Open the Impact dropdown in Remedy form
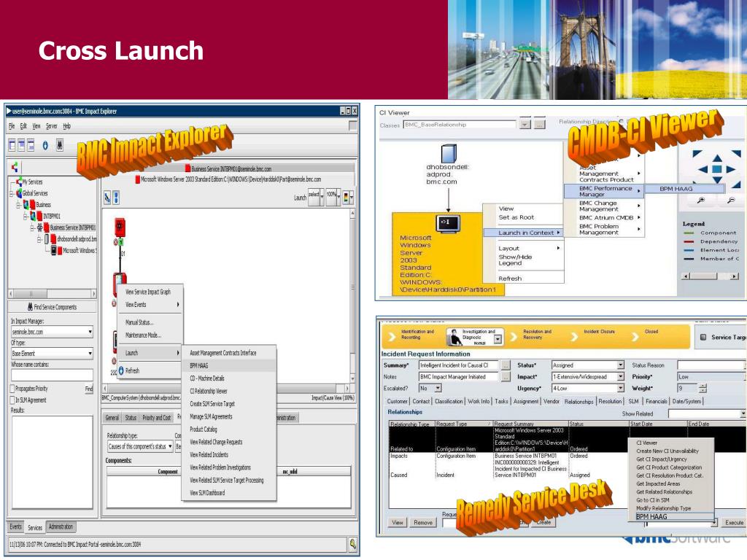The width and height of the screenshot is (747, 560). click(x=620, y=377)
